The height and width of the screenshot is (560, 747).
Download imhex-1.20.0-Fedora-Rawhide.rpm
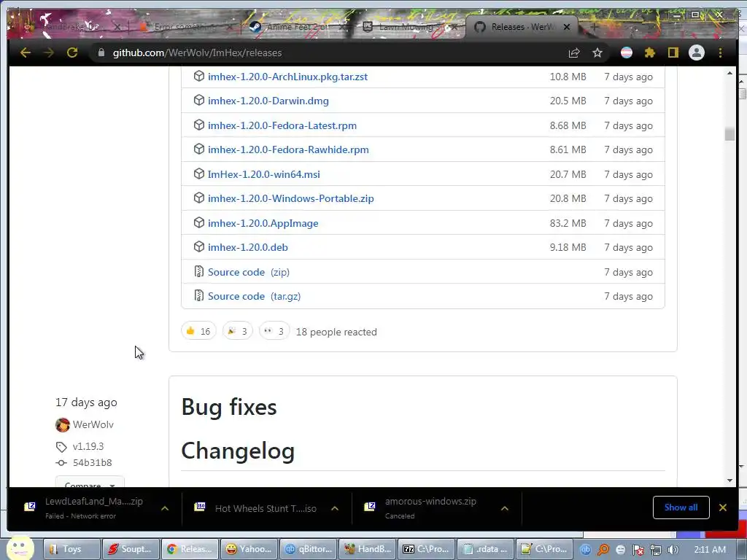[x=288, y=149]
